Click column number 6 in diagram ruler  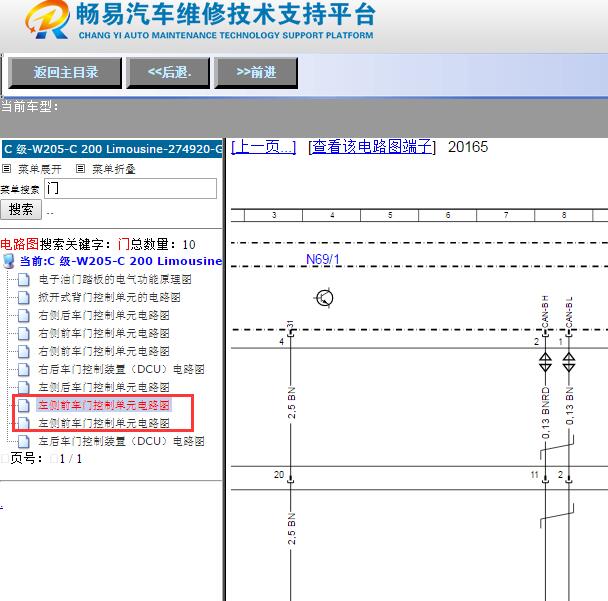click(448, 215)
